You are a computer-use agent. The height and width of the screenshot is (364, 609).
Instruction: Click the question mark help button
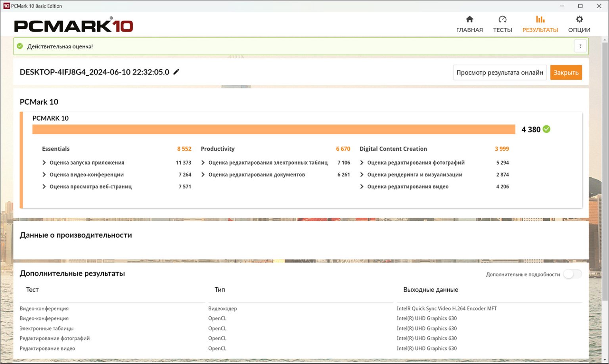click(580, 46)
